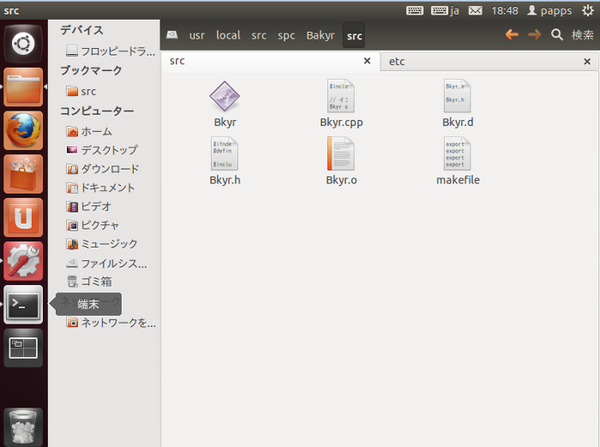Open the makefile icon

[457, 156]
